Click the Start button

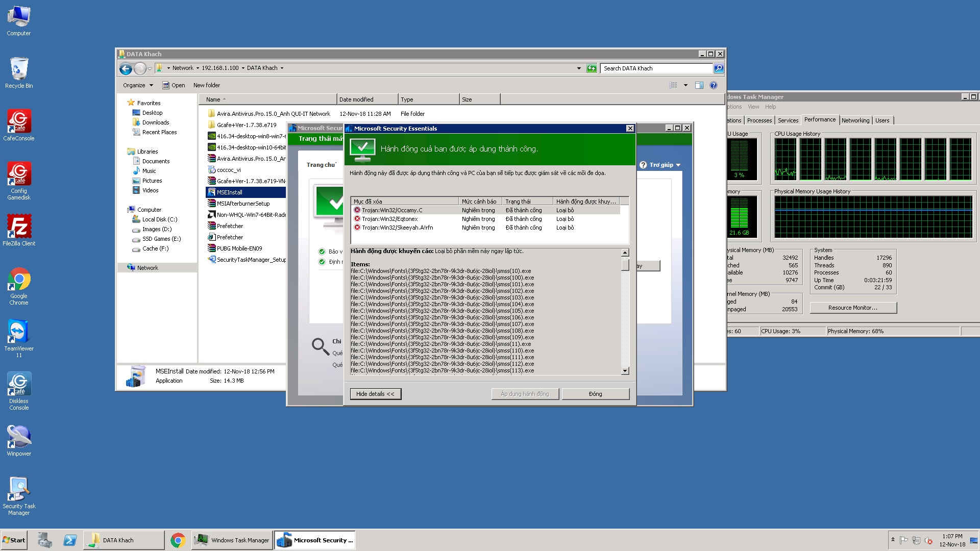coord(14,540)
